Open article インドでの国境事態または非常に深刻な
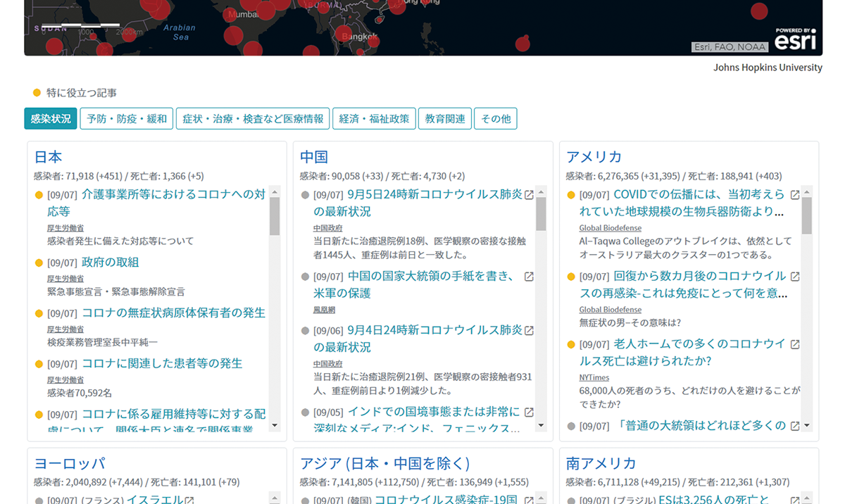The height and width of the screenshot is (504, 845). pos(417,420)
